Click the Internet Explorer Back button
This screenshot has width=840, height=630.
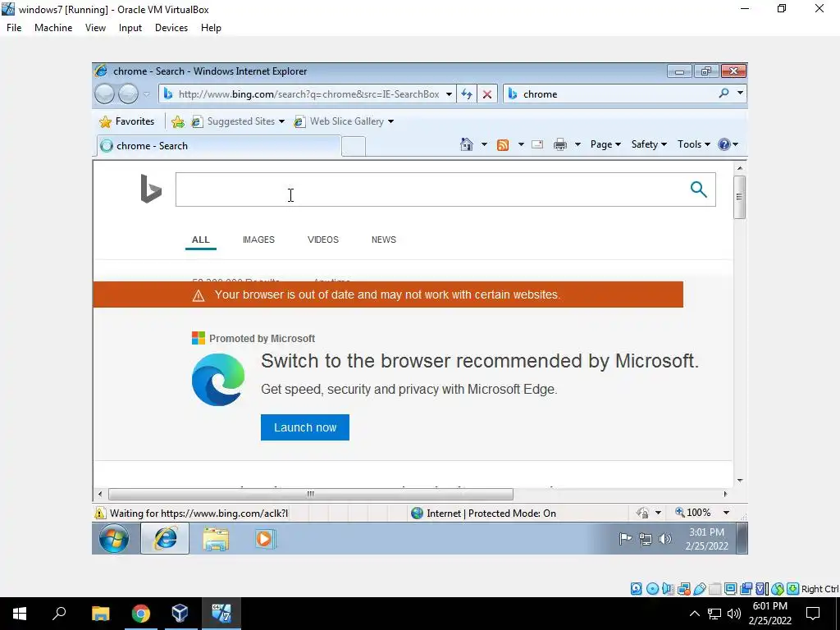click(x=104, y=94)
